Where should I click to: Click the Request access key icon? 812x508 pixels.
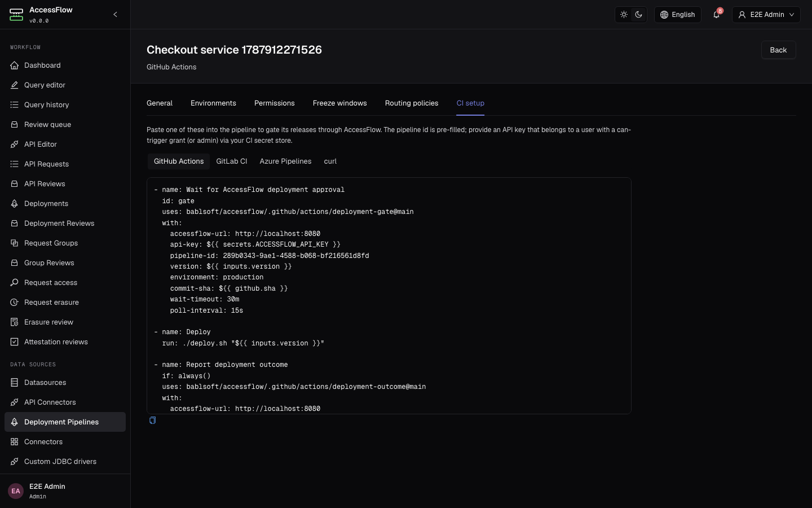(x=15, y=283)
